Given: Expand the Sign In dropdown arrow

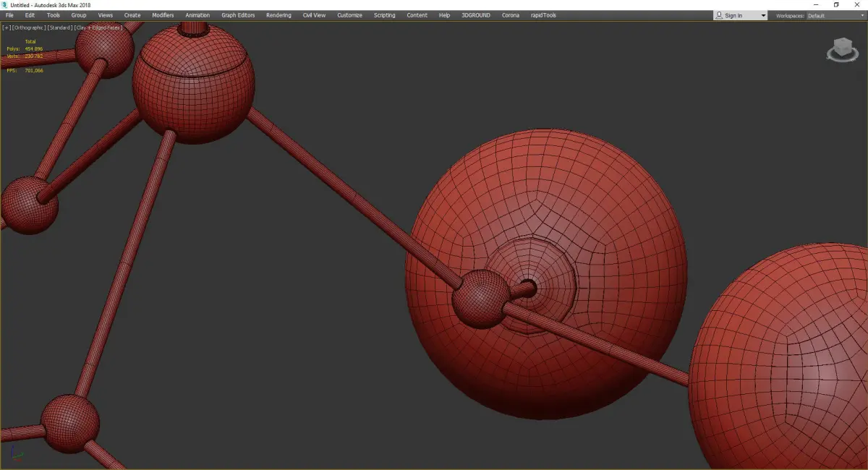Looking at the screenshot, I should 762,15.
